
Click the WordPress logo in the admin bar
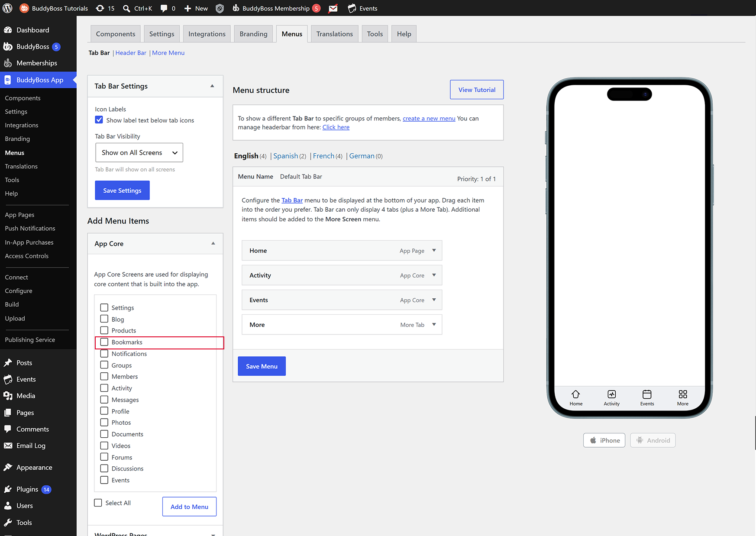(8, 8)
